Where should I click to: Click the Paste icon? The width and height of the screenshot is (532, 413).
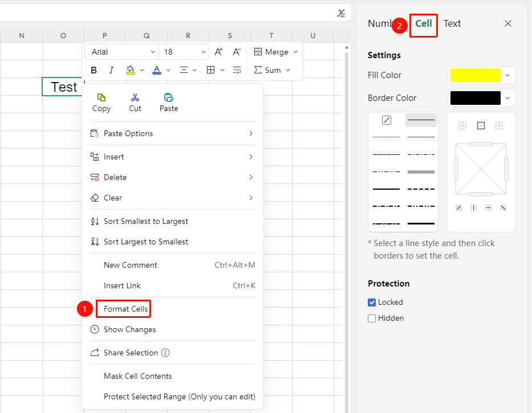[169, 97]
